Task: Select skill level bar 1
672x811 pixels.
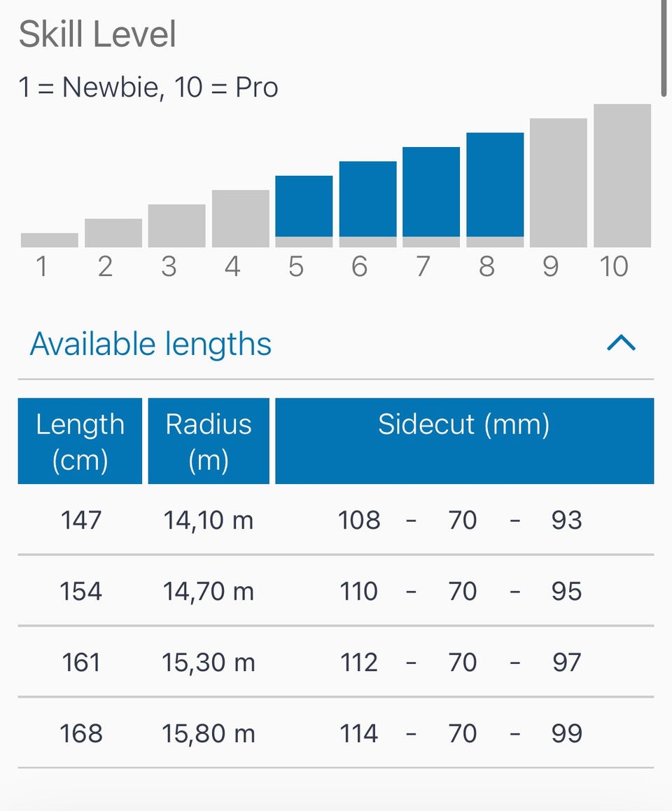Action: pyautogui.click(x=50, y=240)
